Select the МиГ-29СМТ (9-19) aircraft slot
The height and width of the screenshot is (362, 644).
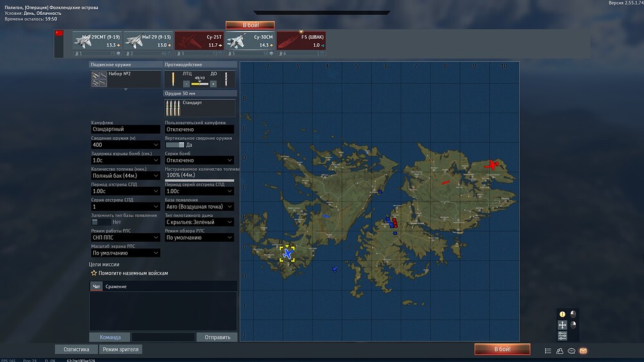tap(97, 41)
